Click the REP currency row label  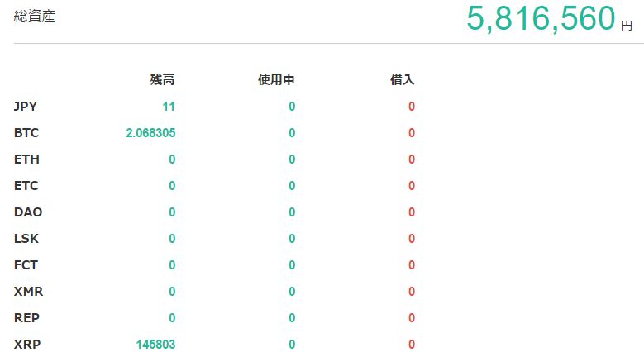click(26, 318)
